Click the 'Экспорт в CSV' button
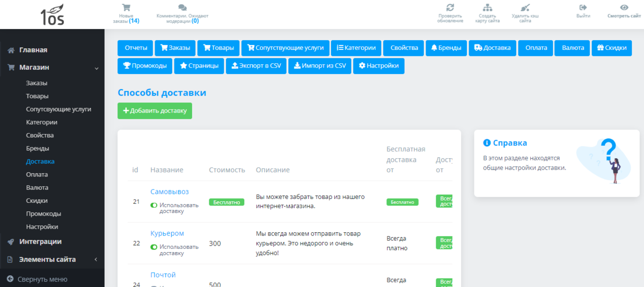The height and width of the screenshot is (287, 644). (256, 66)
